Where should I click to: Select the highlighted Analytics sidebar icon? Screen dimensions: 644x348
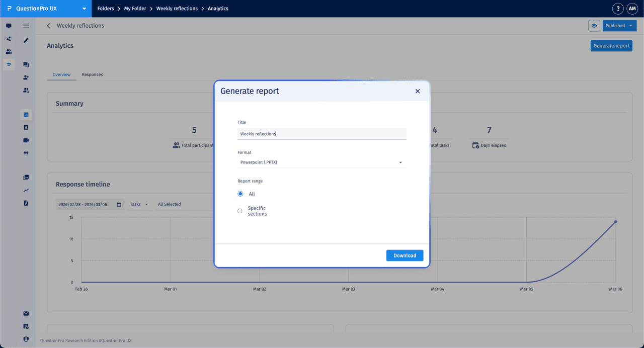[26, 115]
